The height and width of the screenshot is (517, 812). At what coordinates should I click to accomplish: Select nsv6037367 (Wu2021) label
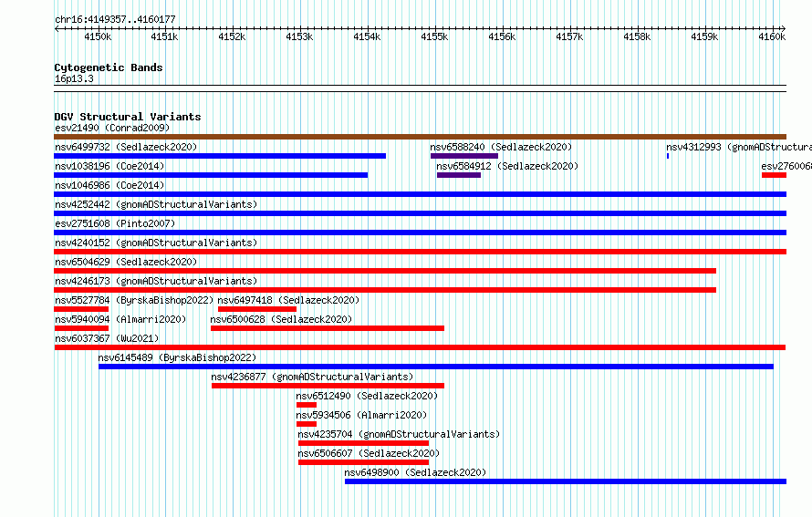107,338
